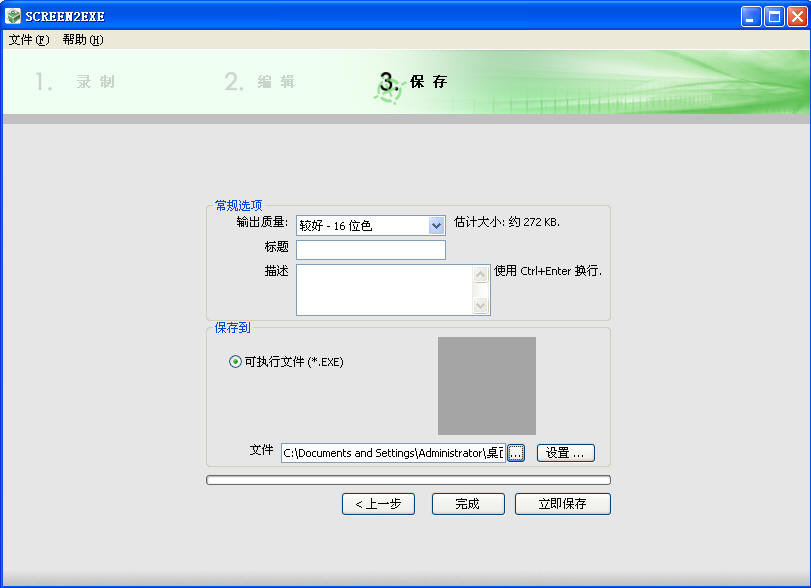Open the 设置 ... settings button
This screenshot has width=811, height=588.
click(x=566, y=453)
